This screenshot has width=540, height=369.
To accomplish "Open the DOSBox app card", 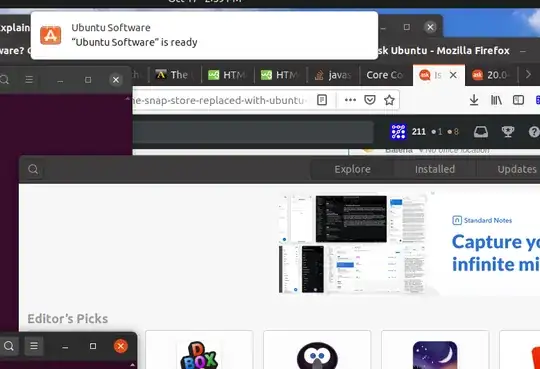I will coord(199,350).
